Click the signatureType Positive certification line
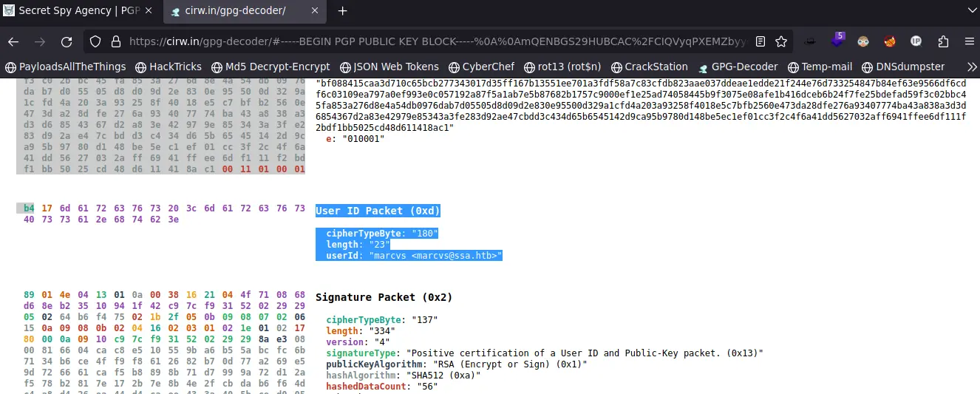Viewport: 980px width, 394px height. coord(545,353)
